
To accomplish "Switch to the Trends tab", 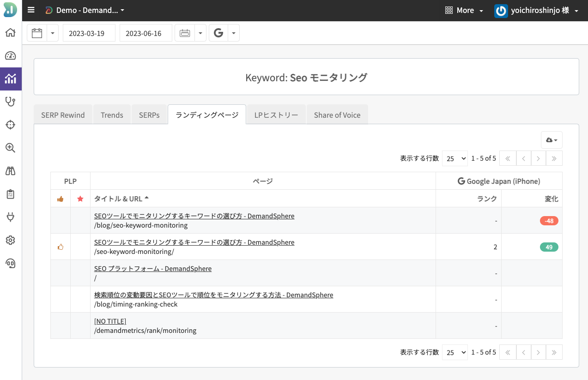I will pos(112,115).
